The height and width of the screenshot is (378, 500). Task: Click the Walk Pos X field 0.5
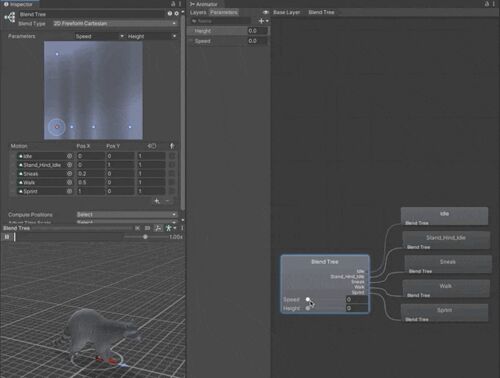click(x=91, y=182)
